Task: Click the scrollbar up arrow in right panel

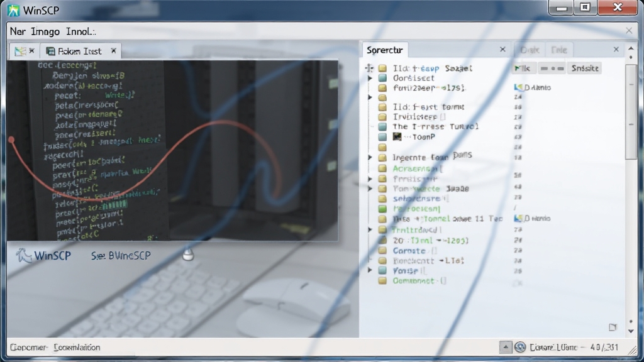Action: pyautogui.click(x=631, y=48)
